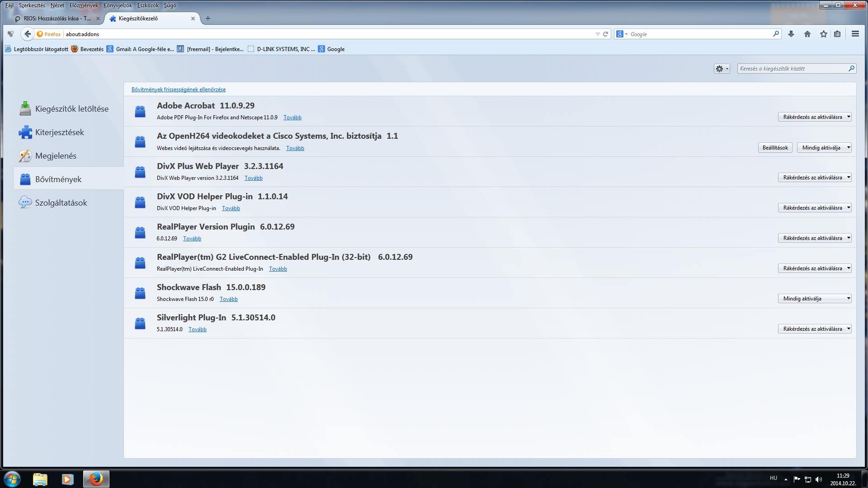Click Beállítások button for OpenH264

(775, 148)
